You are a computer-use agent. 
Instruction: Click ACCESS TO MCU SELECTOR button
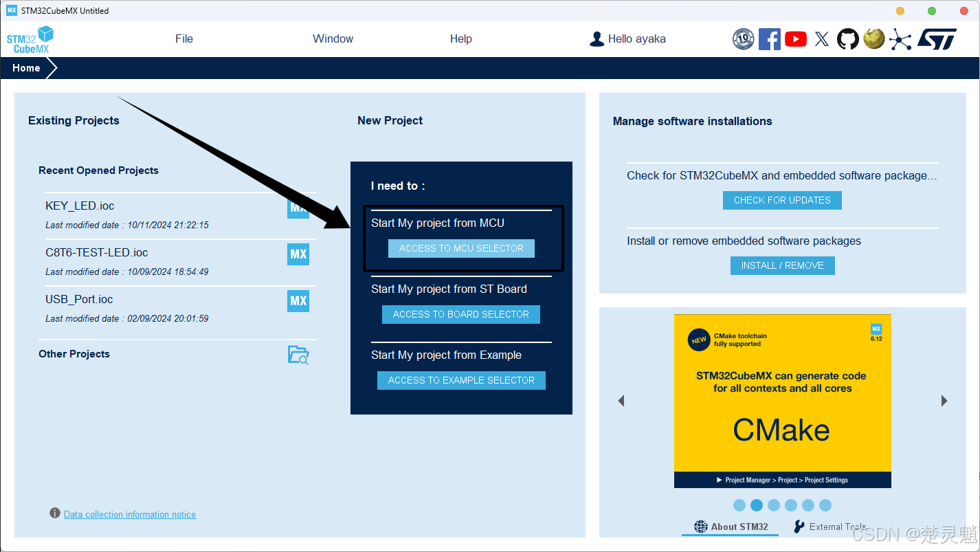click(461, 248)
